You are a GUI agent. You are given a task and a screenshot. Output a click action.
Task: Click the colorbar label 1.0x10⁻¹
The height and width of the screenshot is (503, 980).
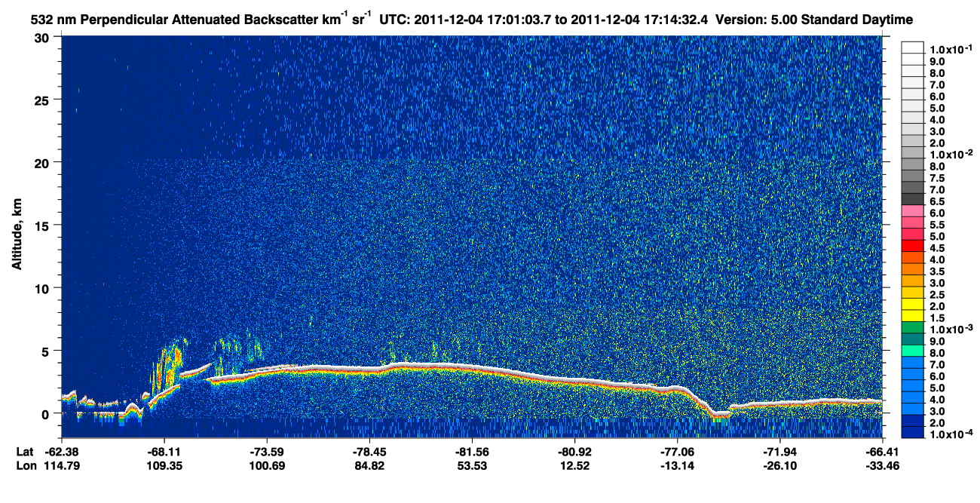(x=950, y=49)
